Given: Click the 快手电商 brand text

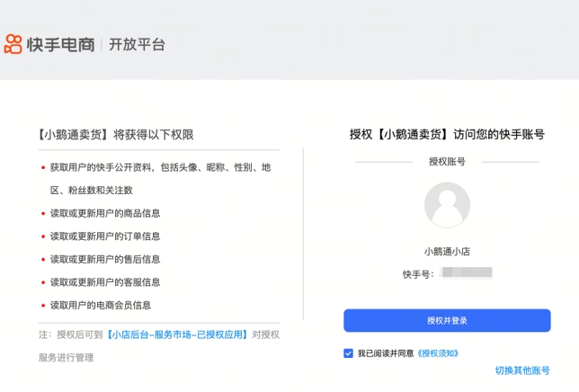Looking at the screenshot, I should (x=60, y=45).
